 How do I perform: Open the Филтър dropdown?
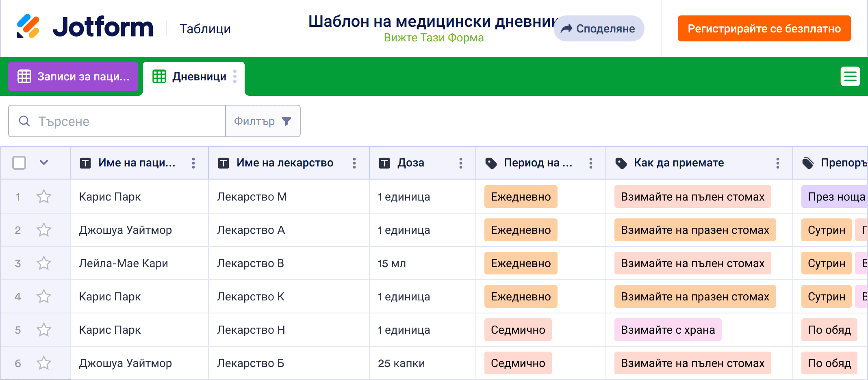(x=263, y=121)
